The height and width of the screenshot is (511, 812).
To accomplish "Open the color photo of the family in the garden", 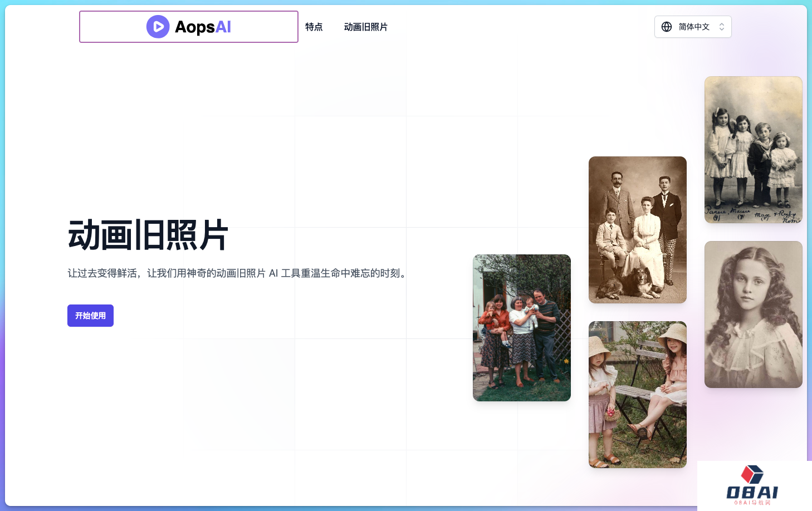I will [x=521, y=327].
